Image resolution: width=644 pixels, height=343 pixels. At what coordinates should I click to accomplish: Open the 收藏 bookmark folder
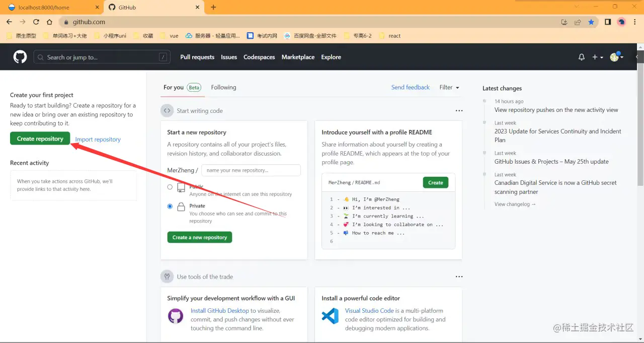(x=143, y=36)
